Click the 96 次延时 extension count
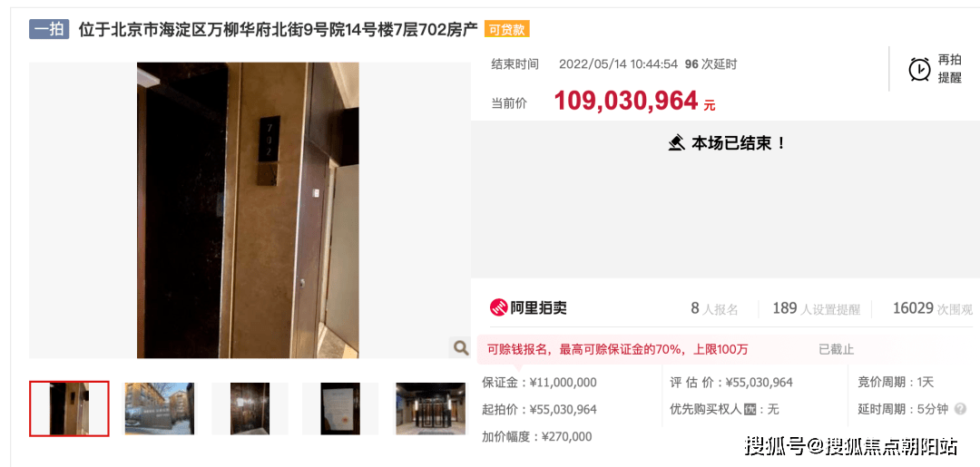This screenshot has width=980, height=467. point(711,64)
